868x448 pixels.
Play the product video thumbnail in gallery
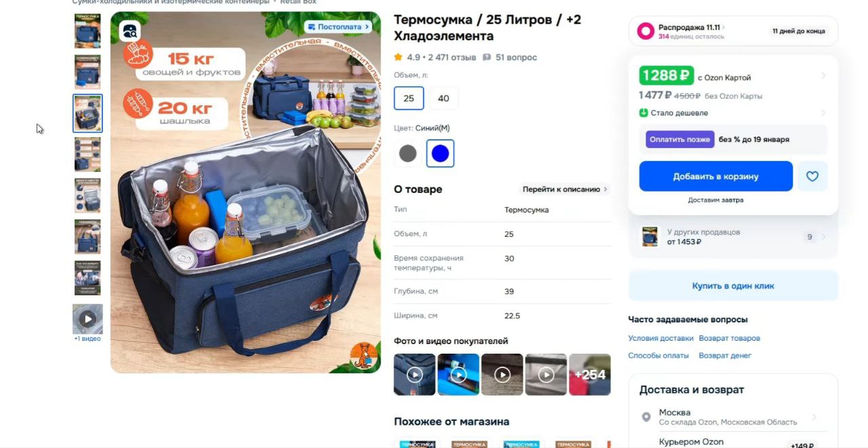click(x=87, y=318)
